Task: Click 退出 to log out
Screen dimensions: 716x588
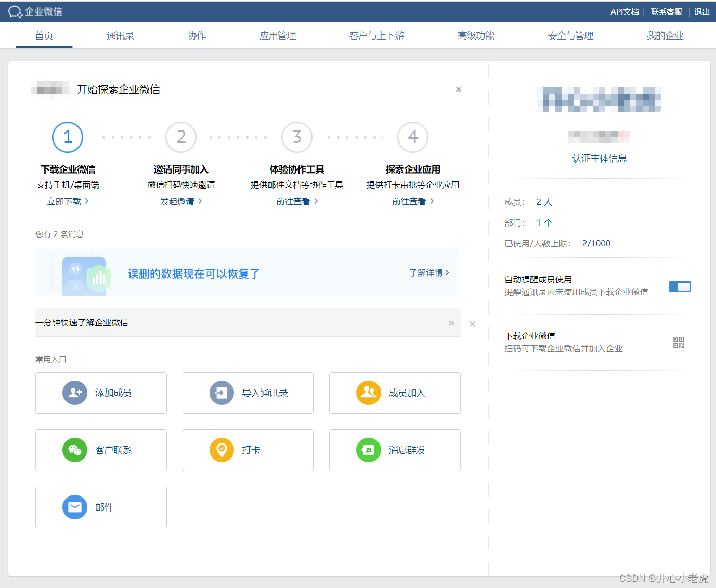Action: (x=702, y=11)
